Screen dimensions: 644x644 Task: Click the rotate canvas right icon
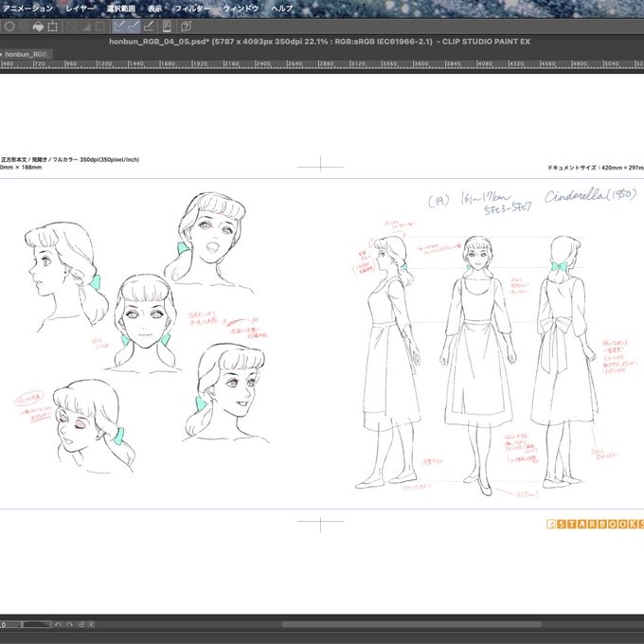(x=69, y=624)
